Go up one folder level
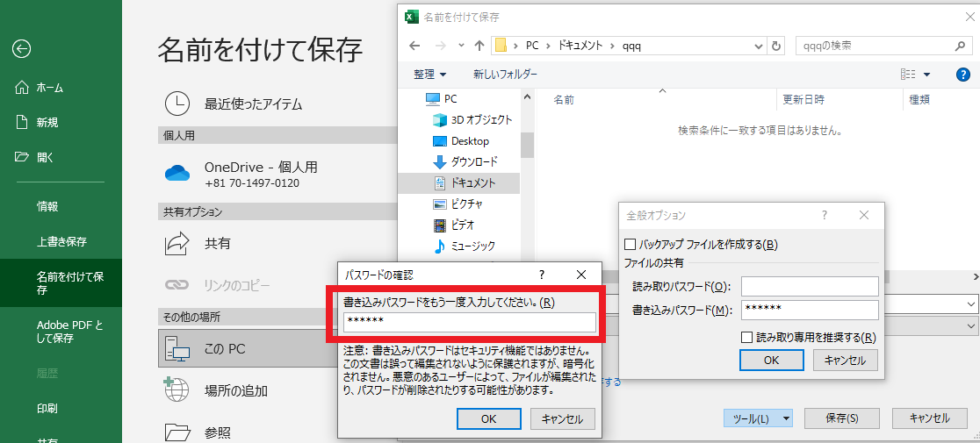Screen dimensions: 980x443 [x=479, y=46]
